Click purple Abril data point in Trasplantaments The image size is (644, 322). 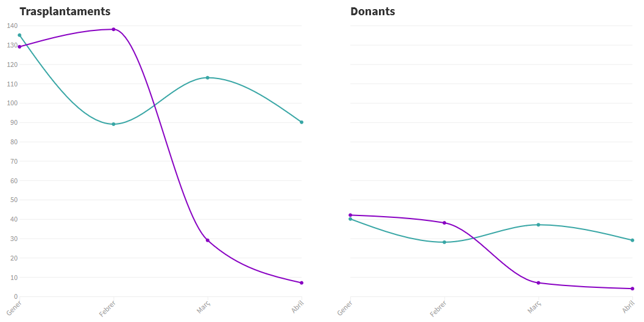pos(302,283)
